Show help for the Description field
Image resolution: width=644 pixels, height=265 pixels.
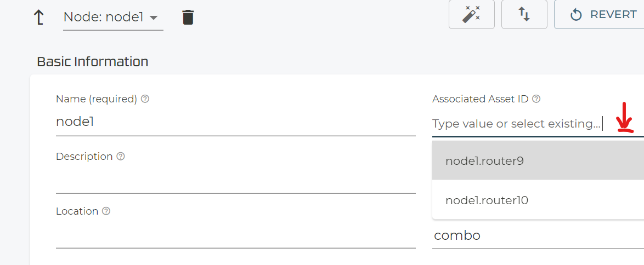click(121, 157)
